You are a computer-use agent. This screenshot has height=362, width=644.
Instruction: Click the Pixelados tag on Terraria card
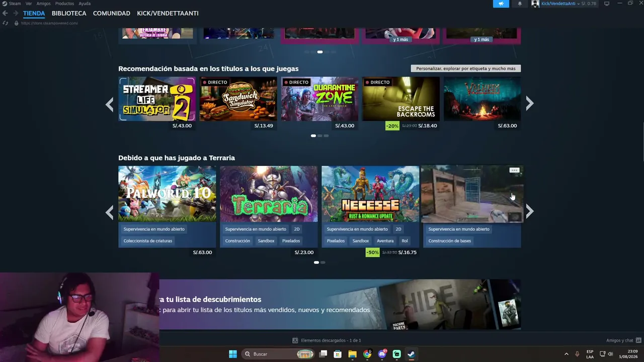coord(291,241)
